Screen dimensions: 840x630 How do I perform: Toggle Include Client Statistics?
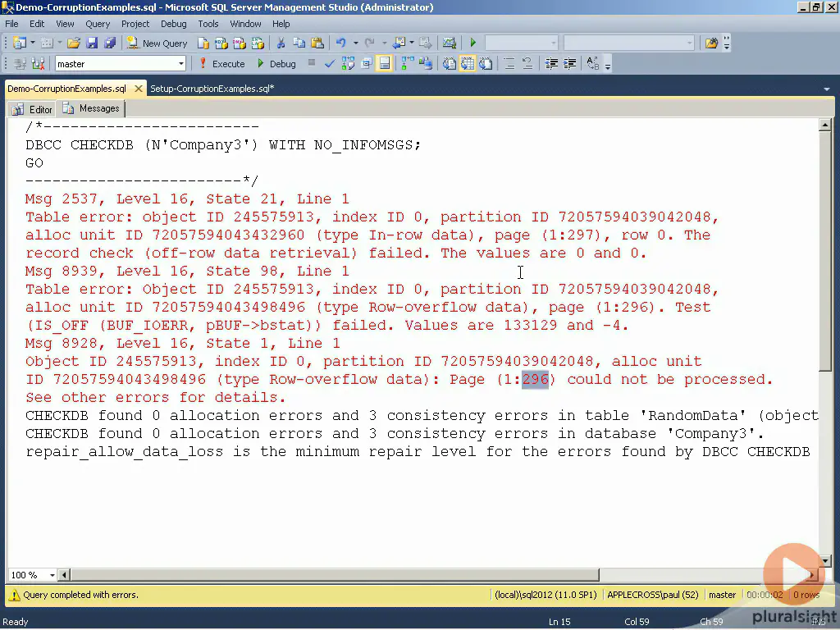click(426, 64)
